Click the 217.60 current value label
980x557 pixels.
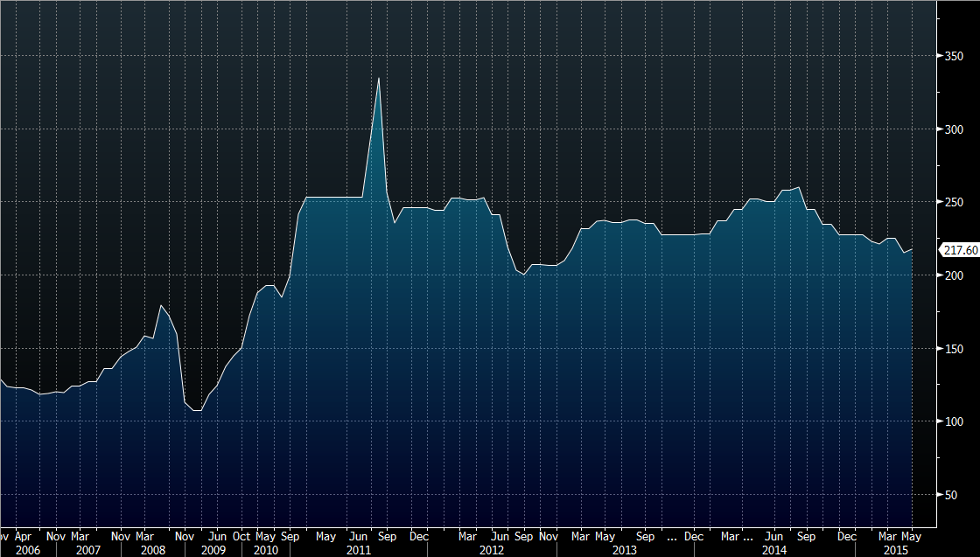[959, 250]
